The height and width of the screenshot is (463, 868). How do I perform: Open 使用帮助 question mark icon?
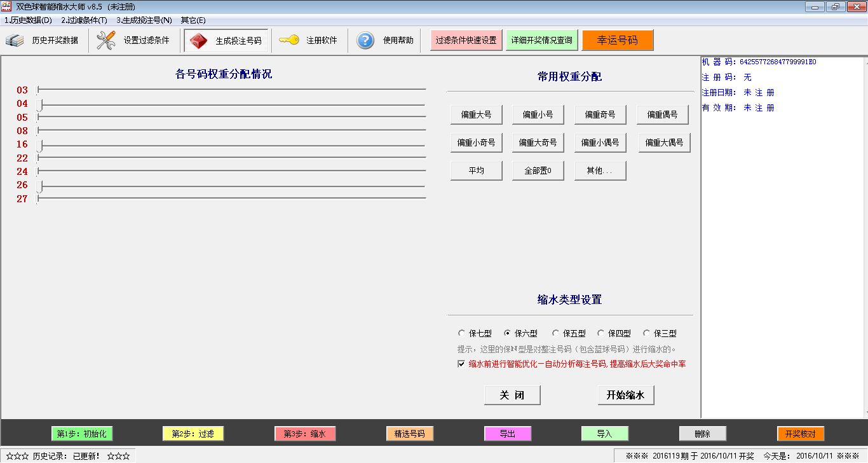[x=365, y=41]
